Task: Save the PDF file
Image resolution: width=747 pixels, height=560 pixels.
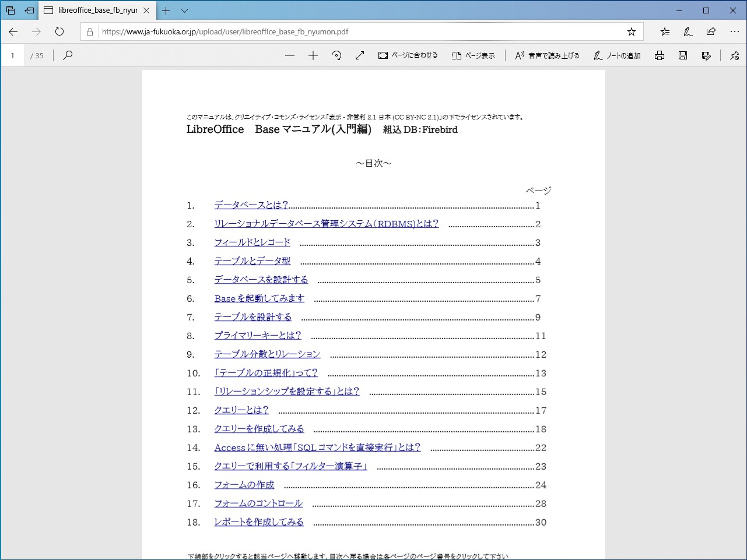Action: tap(682, 55)
